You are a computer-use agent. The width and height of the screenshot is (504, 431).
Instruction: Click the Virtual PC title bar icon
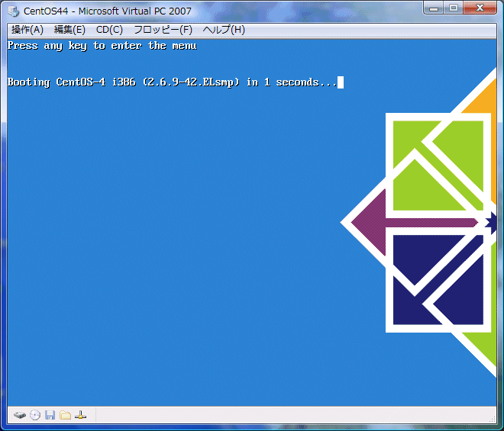click(x=13, y=11)
